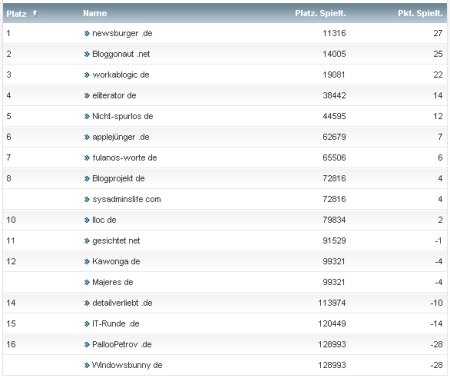Click the arrow icon beside fulanos-worte de
Image resolution: width=450 pixels, height=378 pixels.
pyautogui.click(x=87, y=158)
